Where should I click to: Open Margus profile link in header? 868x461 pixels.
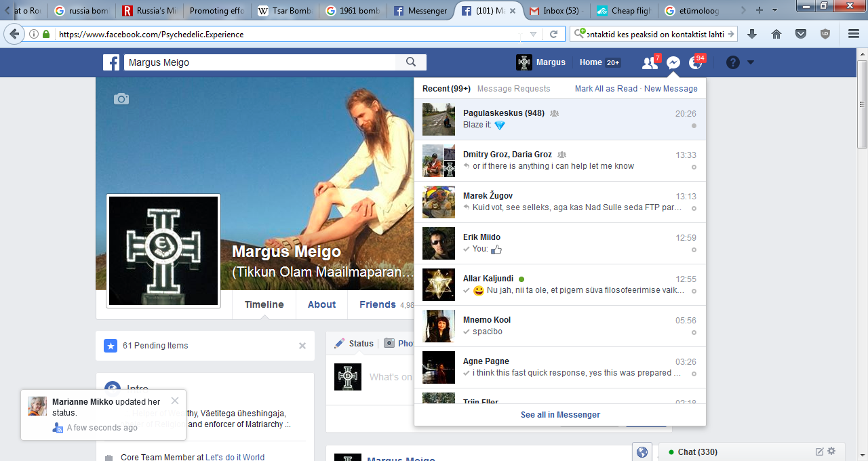540,62
